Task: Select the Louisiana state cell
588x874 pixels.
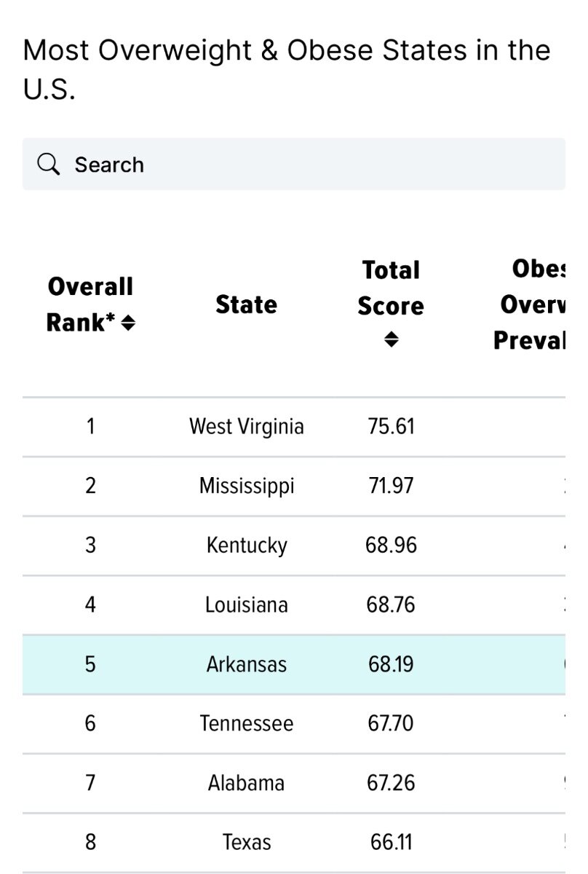Action: tap(247, 605)
